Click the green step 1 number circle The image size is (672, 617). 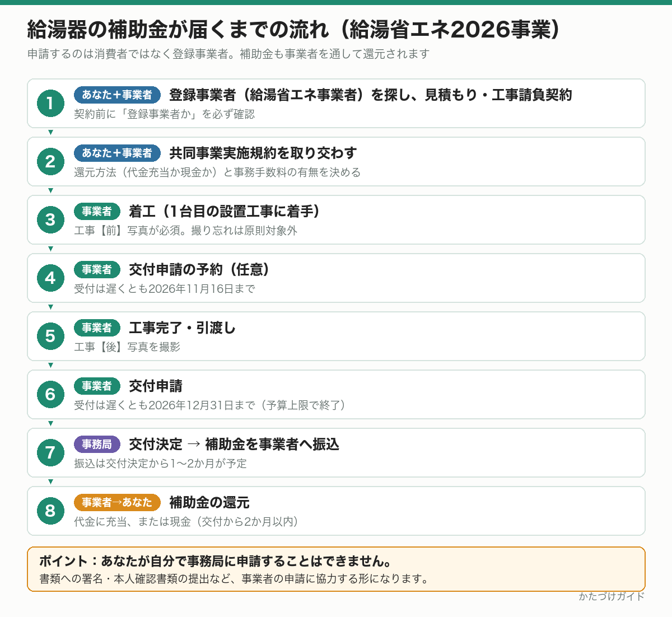[x=50, y=104]
